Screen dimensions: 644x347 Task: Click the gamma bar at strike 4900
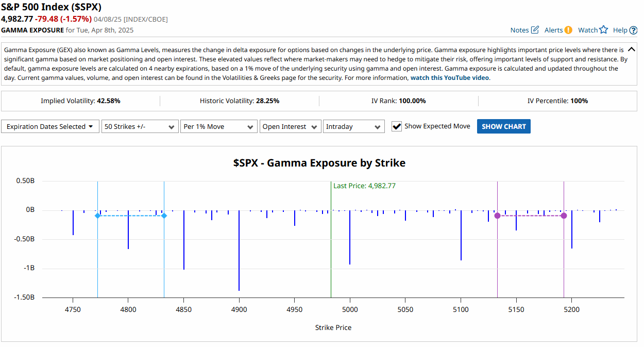pos(239,250)
